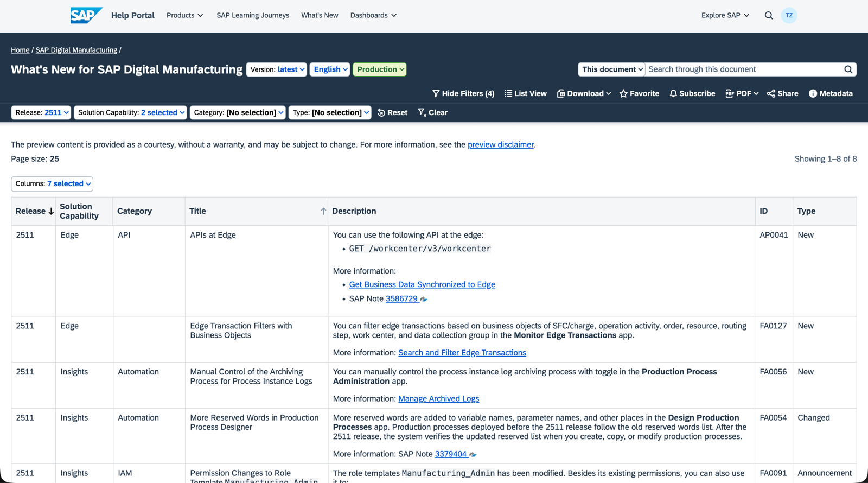Image resolution: width=868 pixels, height=483 pixels.
Task: Click external link icon beside 3379404
Action: (473, 454)
